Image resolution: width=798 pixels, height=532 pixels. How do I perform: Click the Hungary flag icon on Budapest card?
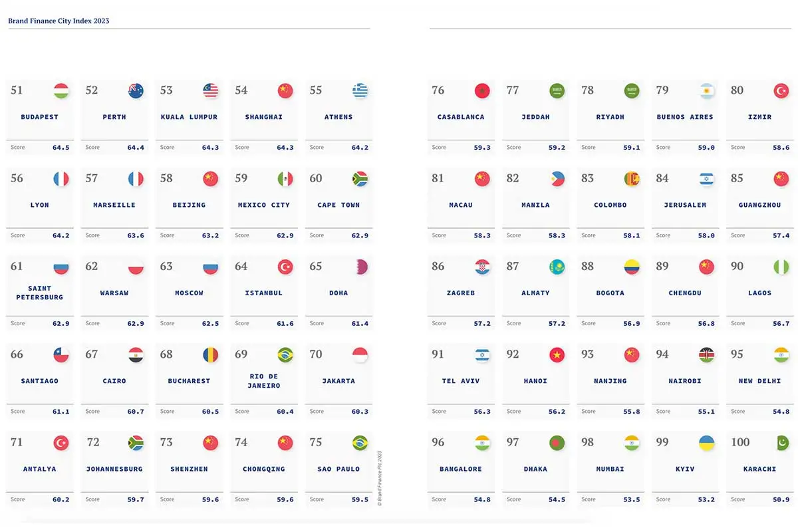[61, 91]
